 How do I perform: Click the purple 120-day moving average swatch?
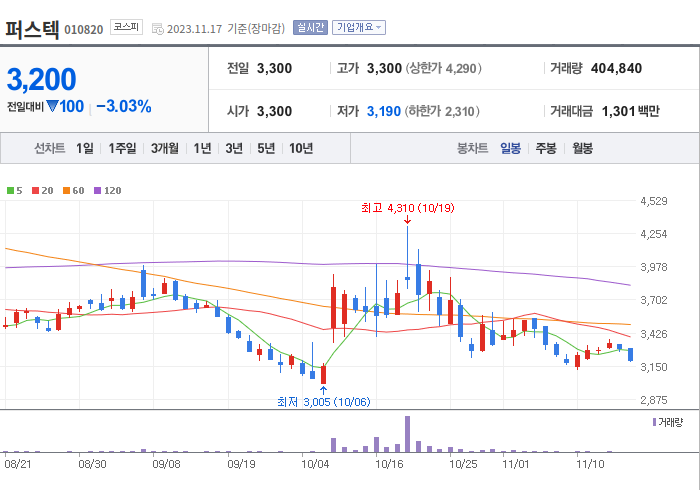tap(97, 191)
